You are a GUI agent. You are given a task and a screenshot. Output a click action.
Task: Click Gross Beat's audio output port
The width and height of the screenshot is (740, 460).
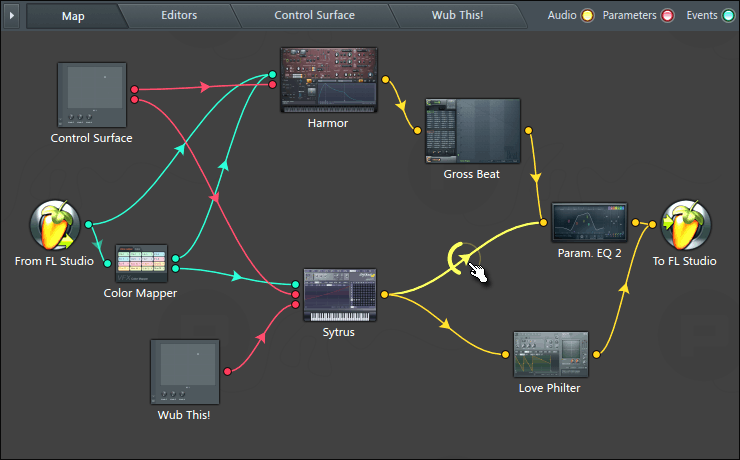point(529,131)
